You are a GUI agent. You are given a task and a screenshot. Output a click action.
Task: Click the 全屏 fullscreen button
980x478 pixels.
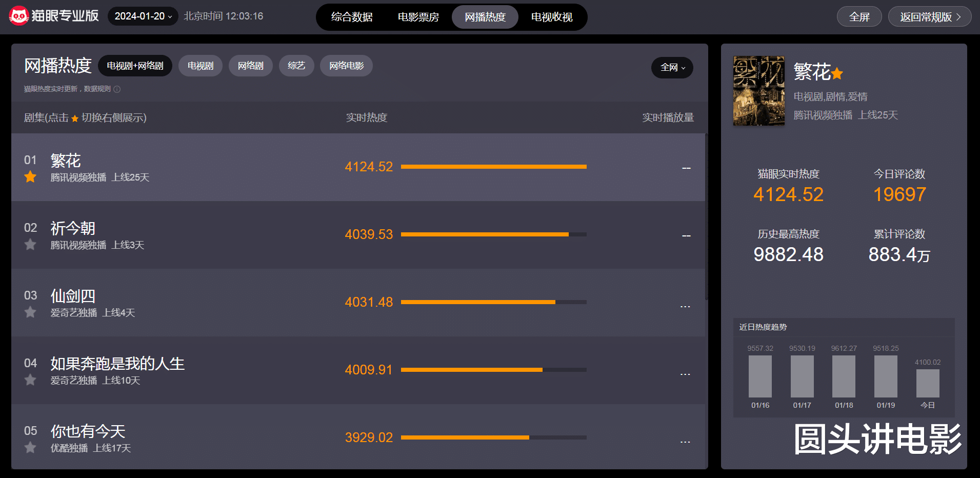click(x=859, y=16)
